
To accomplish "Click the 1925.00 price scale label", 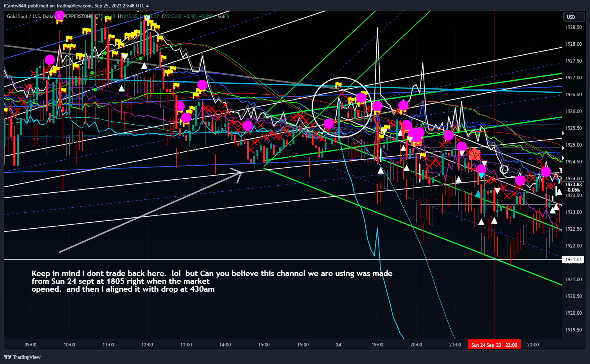I will 574,145.
